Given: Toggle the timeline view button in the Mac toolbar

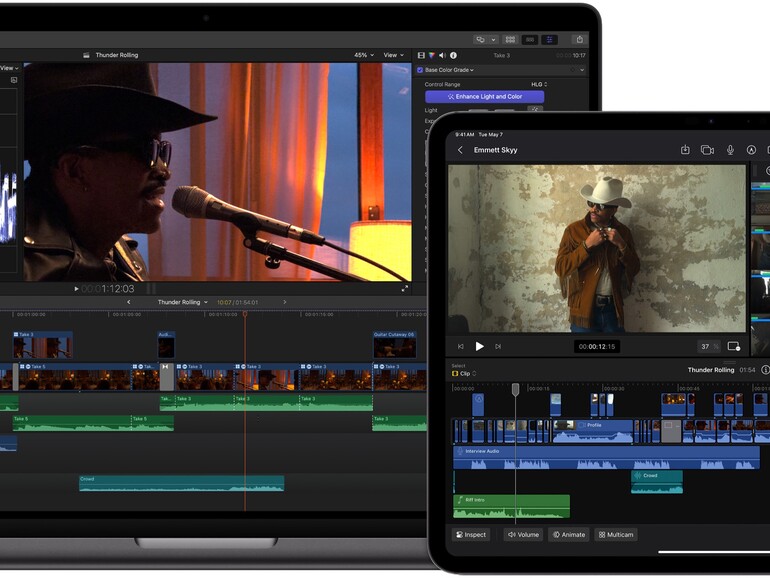Looking at the screenshot, I should click(x=530, y=39).
